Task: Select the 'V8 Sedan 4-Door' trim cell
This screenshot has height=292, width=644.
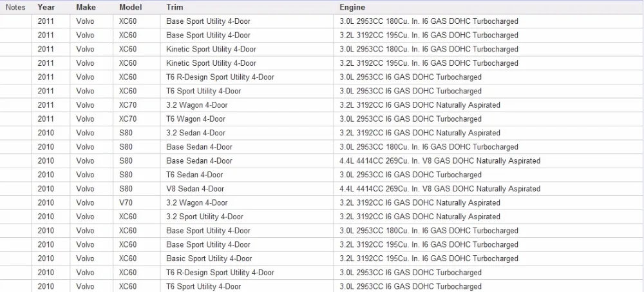Action: (x=247, y=189)
